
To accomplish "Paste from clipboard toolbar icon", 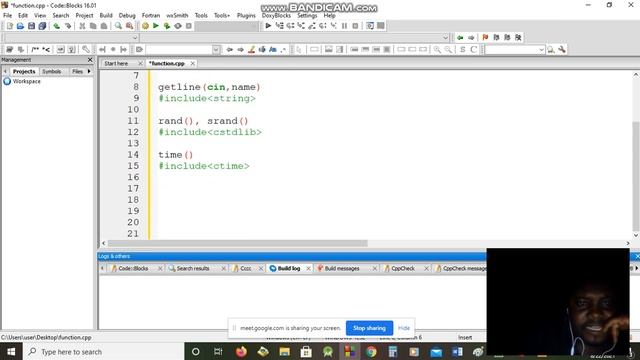I will click(104, 26).
